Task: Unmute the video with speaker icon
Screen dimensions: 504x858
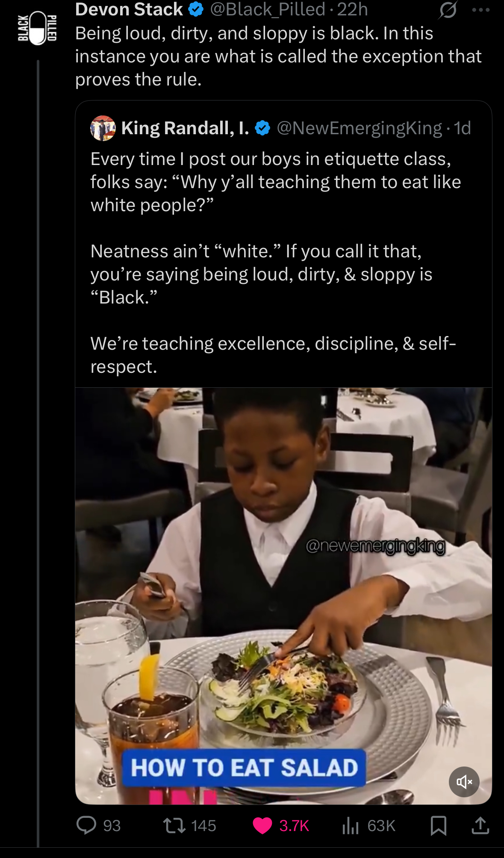Action: pyautogui.click(x=464, y=782)
